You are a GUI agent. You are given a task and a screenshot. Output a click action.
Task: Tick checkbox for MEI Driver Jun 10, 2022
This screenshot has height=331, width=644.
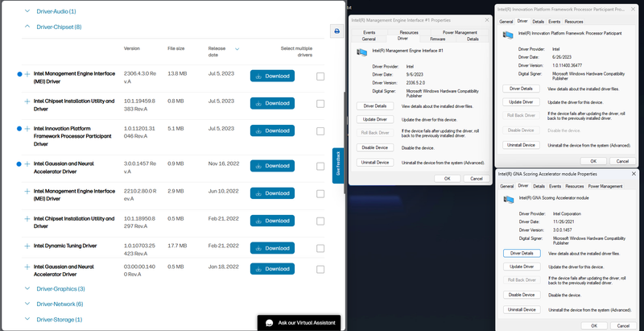pyautogui.click(x=320, y=194)
